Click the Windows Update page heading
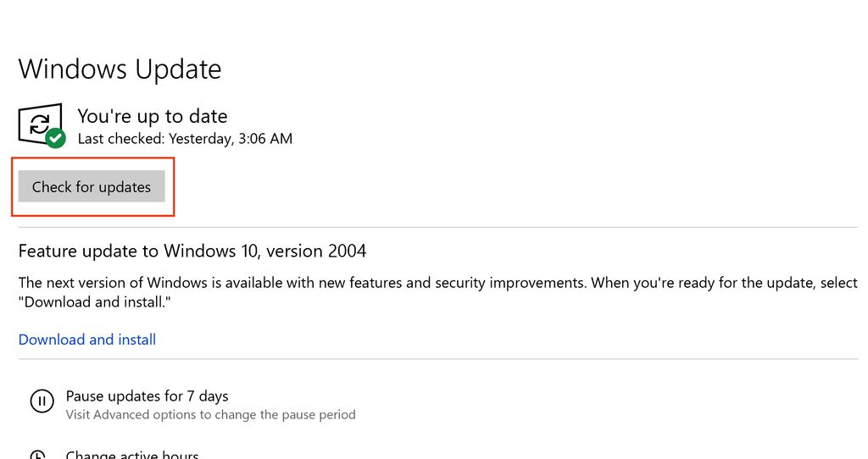 [120, 69]
